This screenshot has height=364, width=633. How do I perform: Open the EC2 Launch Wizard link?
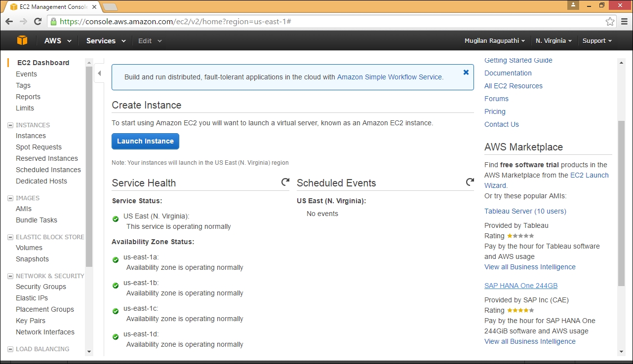point(590,175)
